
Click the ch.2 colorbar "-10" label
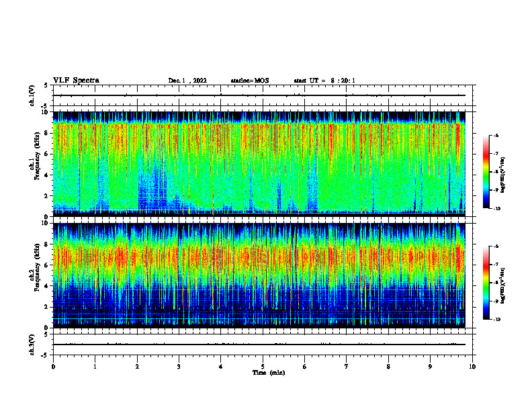496,320
